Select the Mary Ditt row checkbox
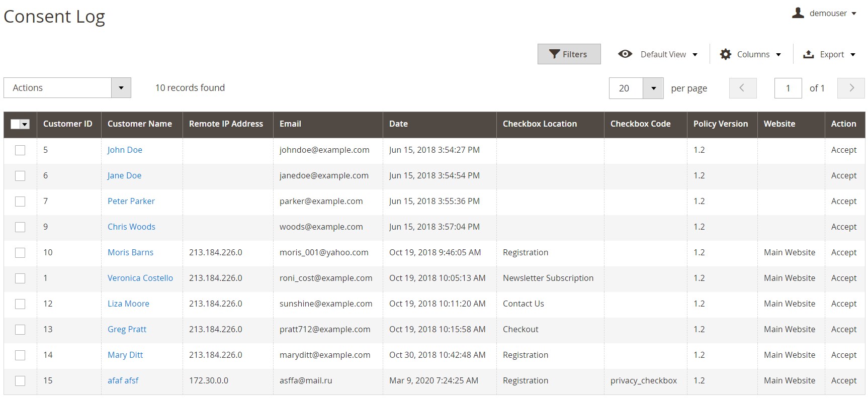 [x=20, y=355]
